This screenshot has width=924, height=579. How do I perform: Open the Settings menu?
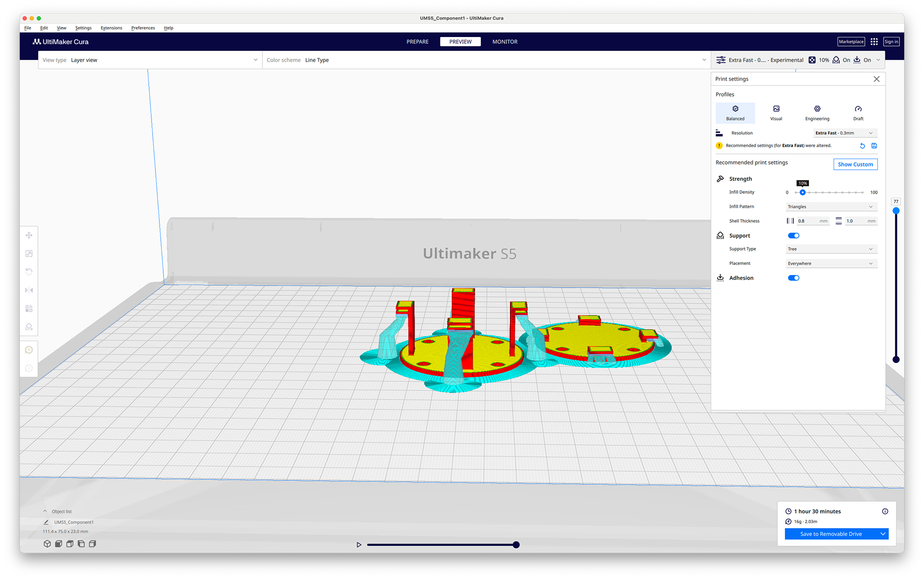tap(83, 28)
